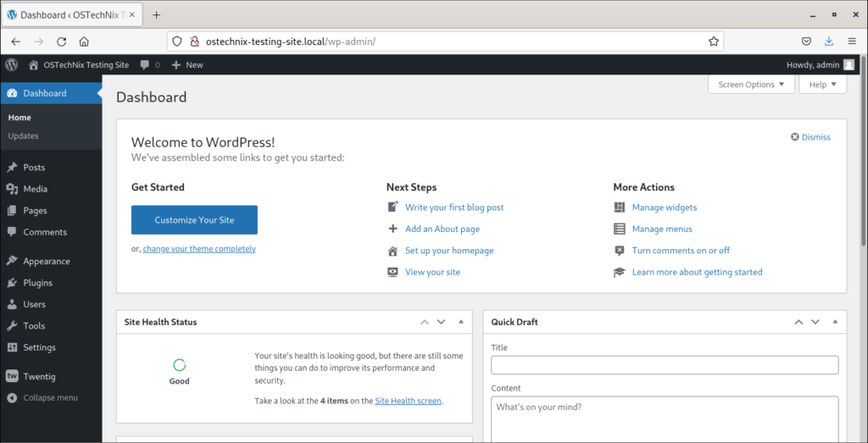
Task: Open the Updates submenu item
Action: coord(23,136)
